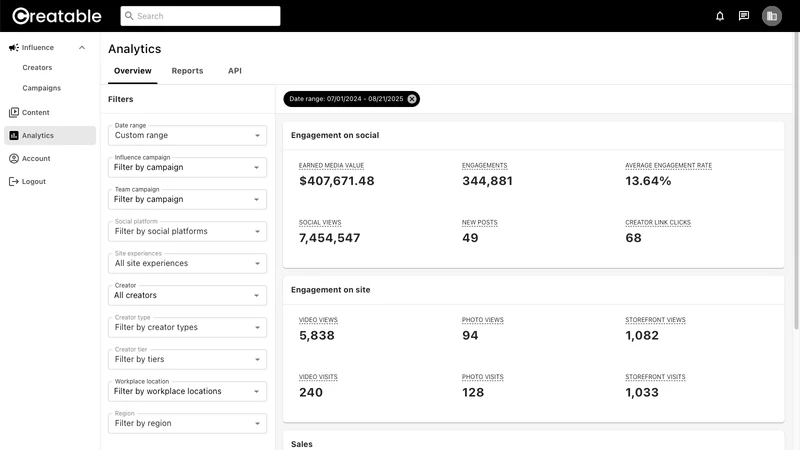Click the Logout arrow icon
Image resolution: width=800 pixels, height=450 pixels.
pos(14,181)
